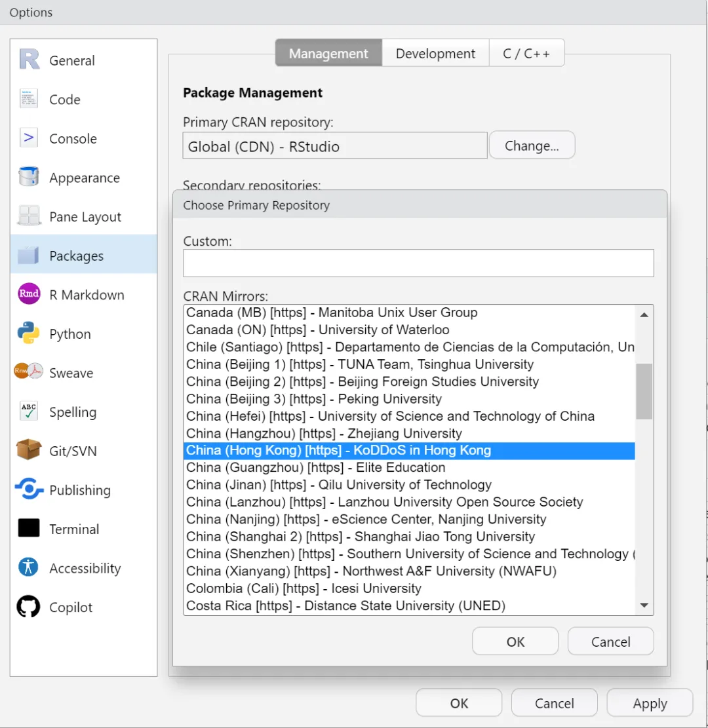Screen dimensions: 708x728
Task: Select China (Beijing 1) TUNA Team mirror
Action: point(409,364)
